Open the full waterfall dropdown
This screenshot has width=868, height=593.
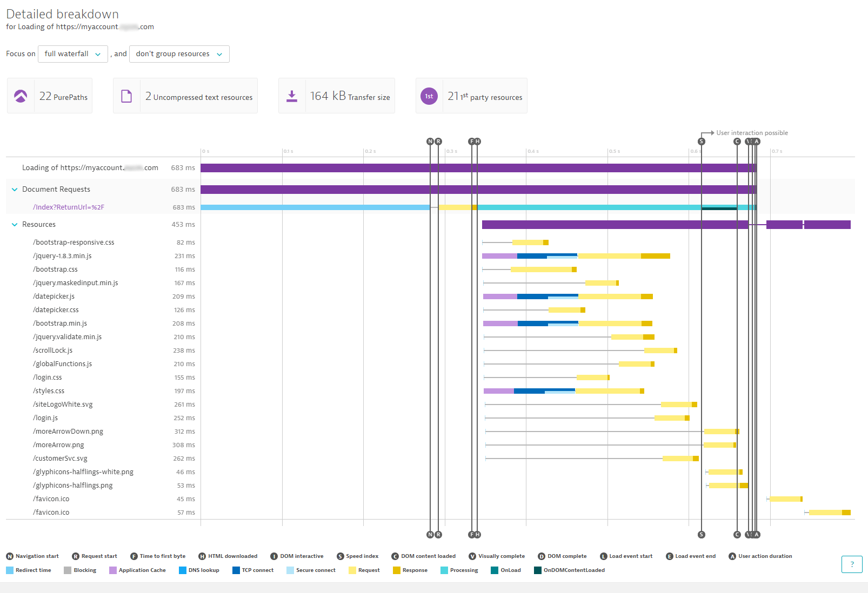(72, 54)
